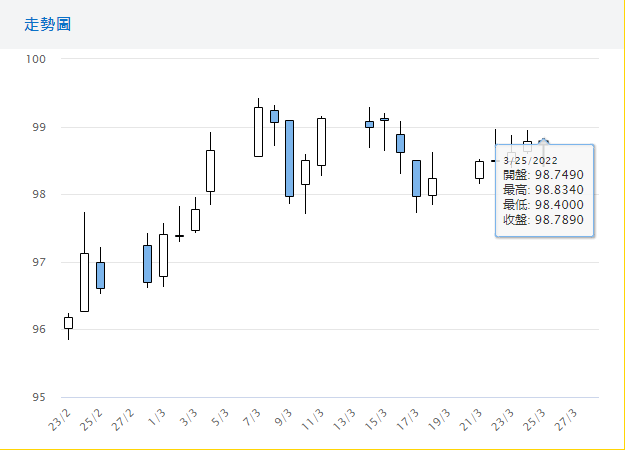Click the white candlestick at 1/3
Image resolution: width=626 pixels, height=450 pixels.
[163, 255]
